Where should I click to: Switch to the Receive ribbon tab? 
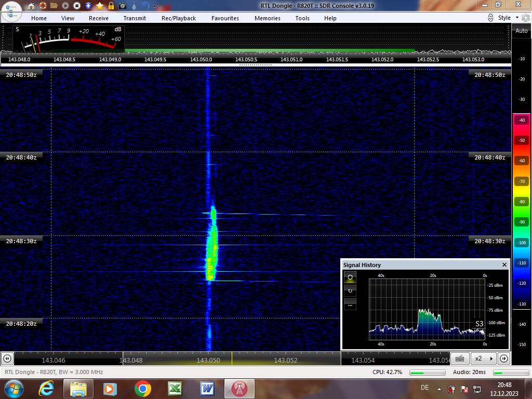99,18
